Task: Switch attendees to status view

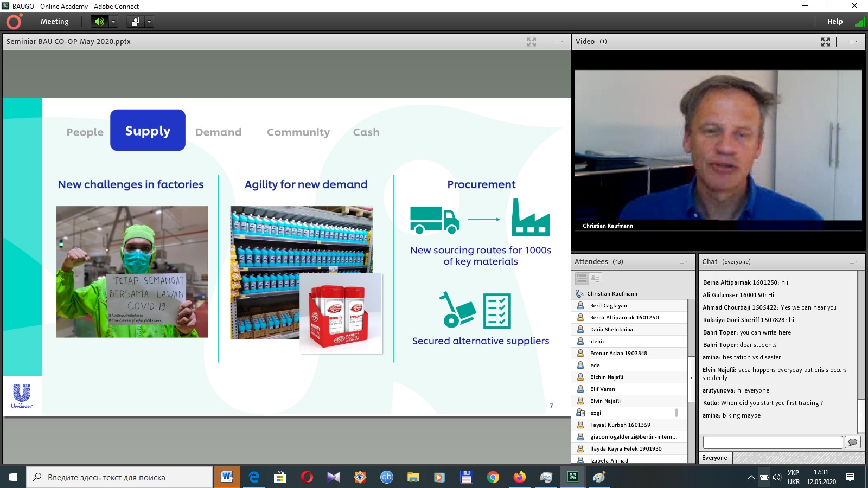Action: 595,279
